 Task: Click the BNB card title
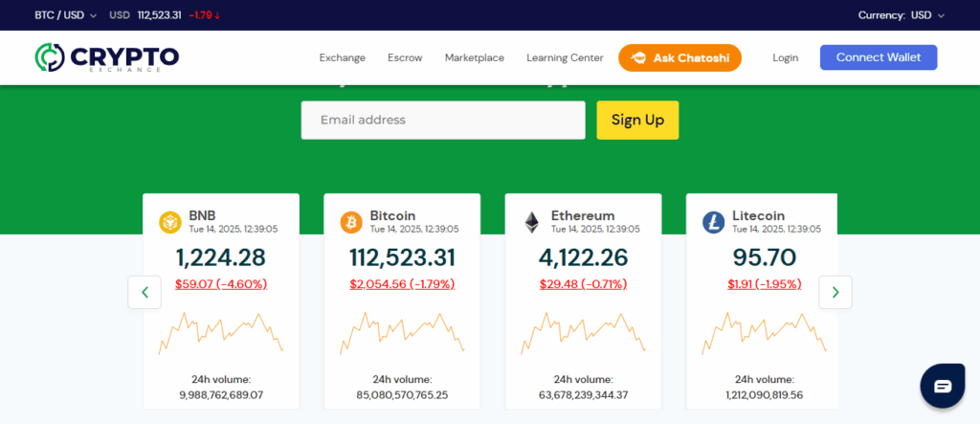(x=203, y=215)
